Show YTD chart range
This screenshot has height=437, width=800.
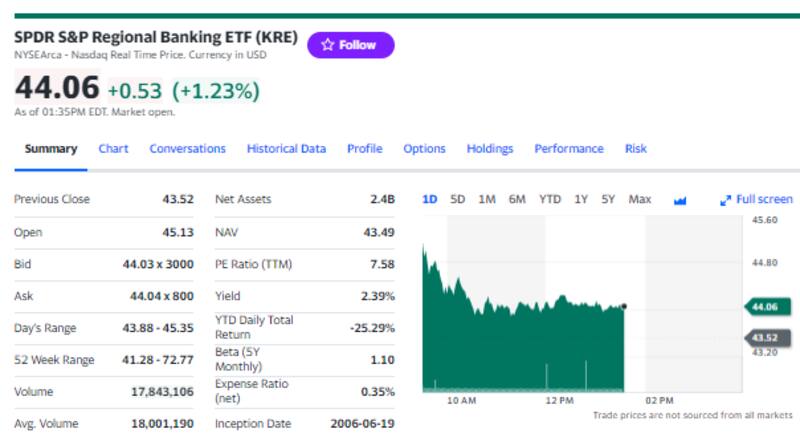[x=550, y=199]
